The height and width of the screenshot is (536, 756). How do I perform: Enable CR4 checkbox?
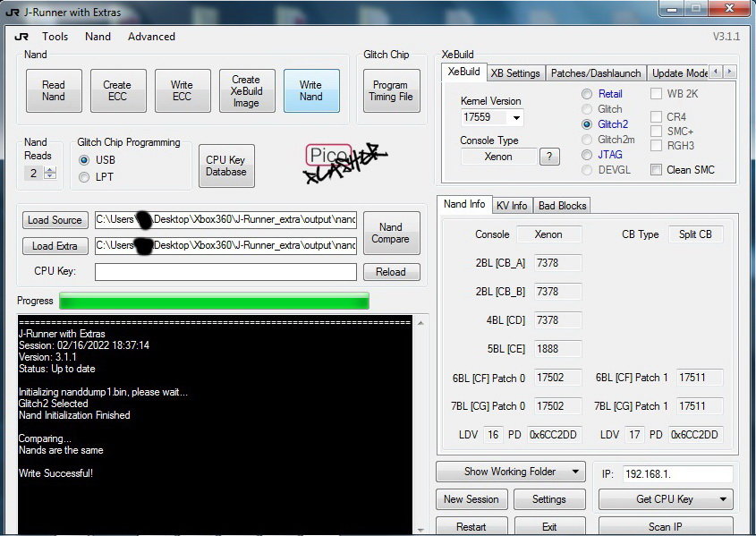656,116
